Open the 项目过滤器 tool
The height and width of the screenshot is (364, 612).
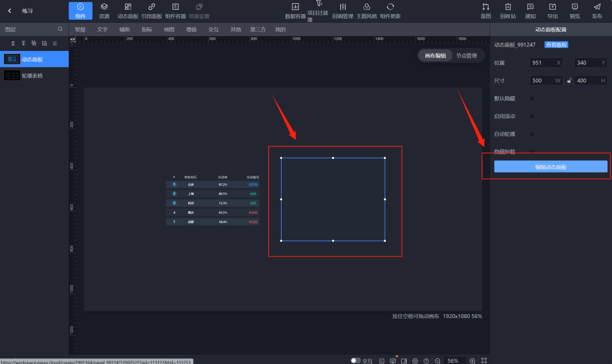point(318,11)
